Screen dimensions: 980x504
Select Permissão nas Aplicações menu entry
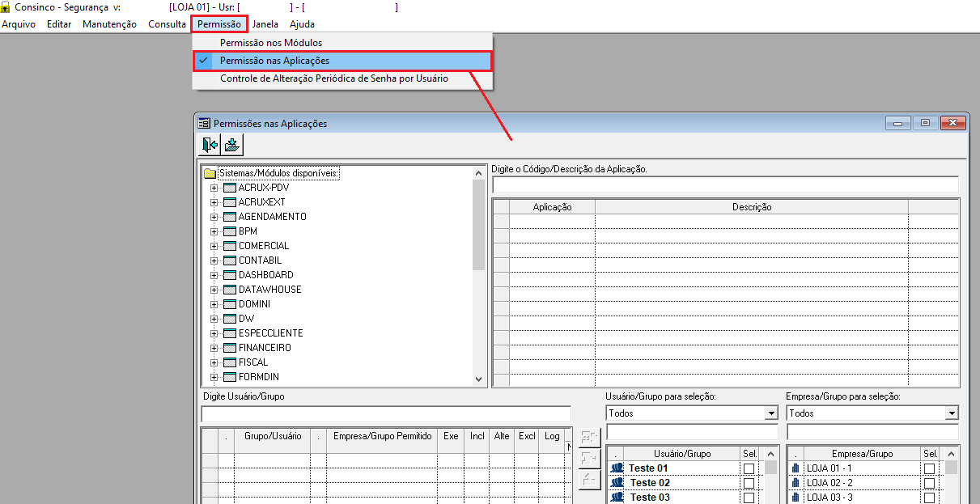click(x=342, y=61)
